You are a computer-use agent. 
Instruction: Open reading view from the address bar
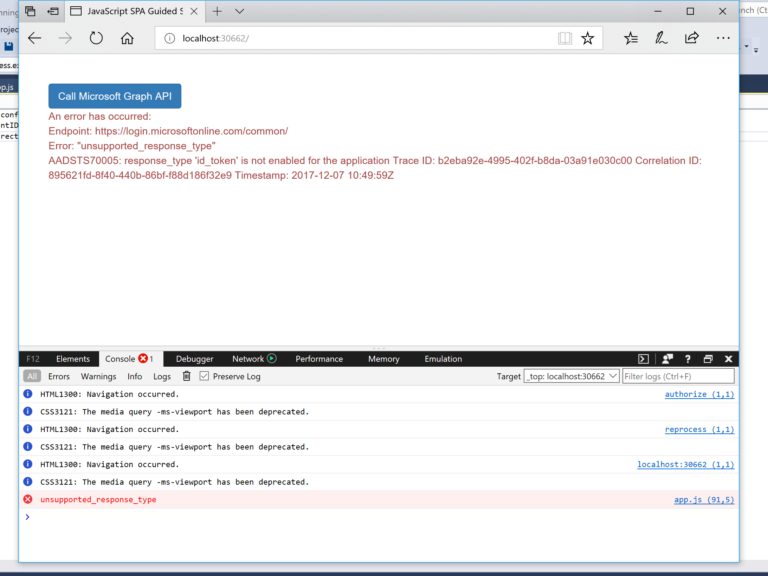(x=565, y=38)
